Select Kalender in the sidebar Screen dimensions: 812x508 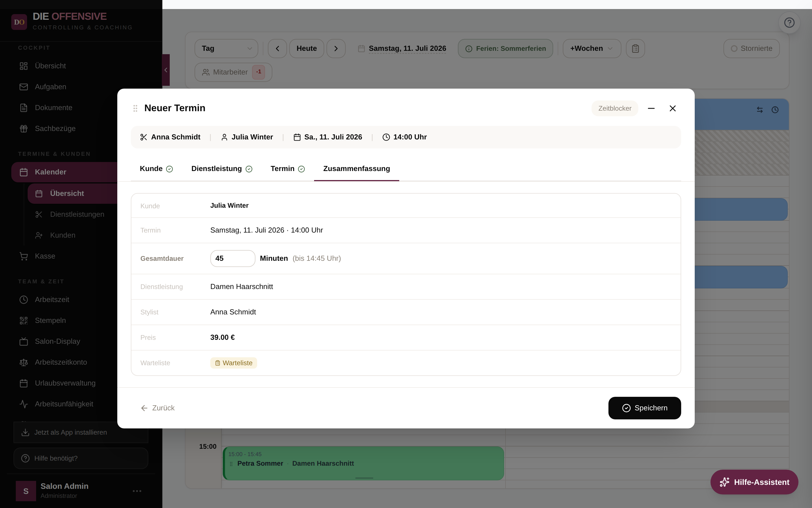click(x=64, y=172)
